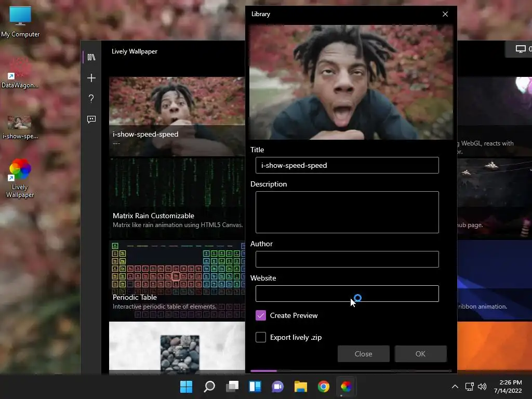This screenshot has height=399, width=532.
Task: Select the Periodic Table wallpaper tile
Action: (x=177, y=280)
